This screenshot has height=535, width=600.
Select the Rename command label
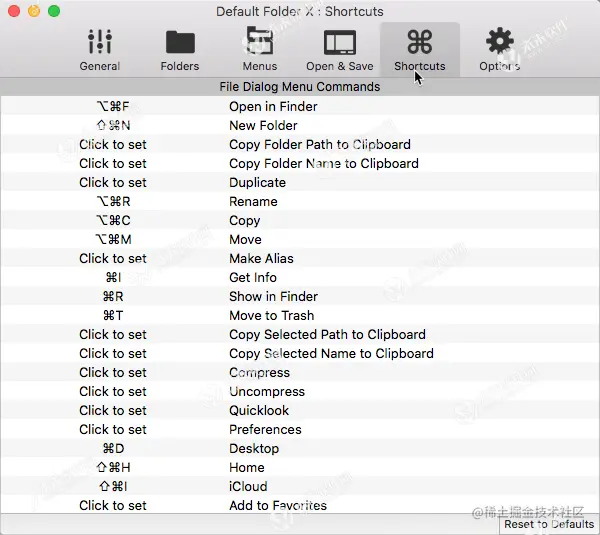253,202
